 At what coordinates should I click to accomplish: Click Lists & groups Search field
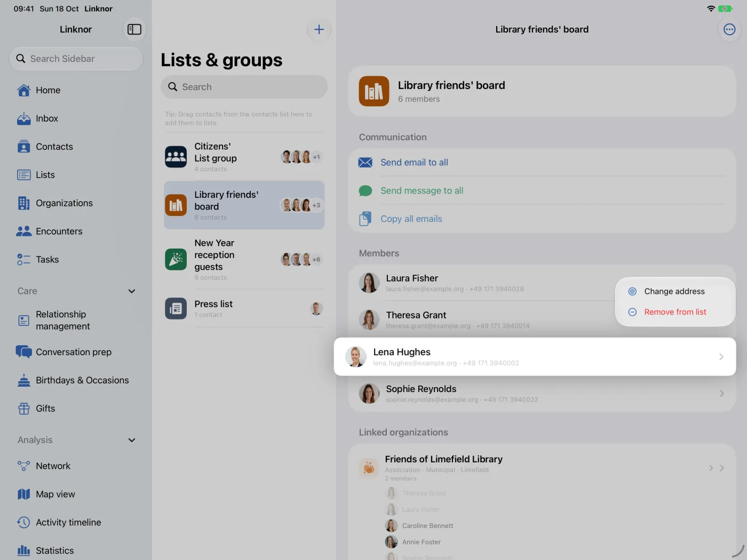244,87
